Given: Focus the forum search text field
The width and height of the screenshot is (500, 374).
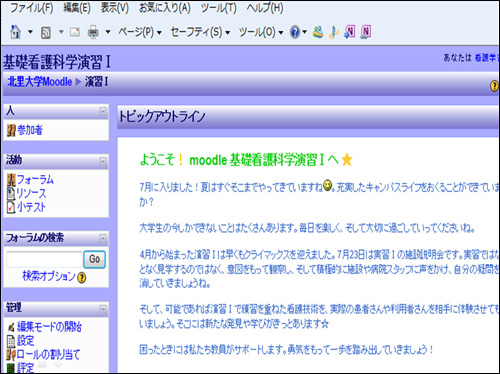Looking at the screenshot, I should coord(44,259).
